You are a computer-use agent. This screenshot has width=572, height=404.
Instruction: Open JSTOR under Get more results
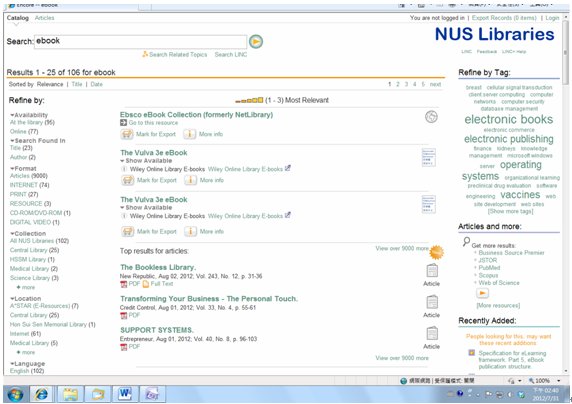pyautogui.click(x=488, y=260)
